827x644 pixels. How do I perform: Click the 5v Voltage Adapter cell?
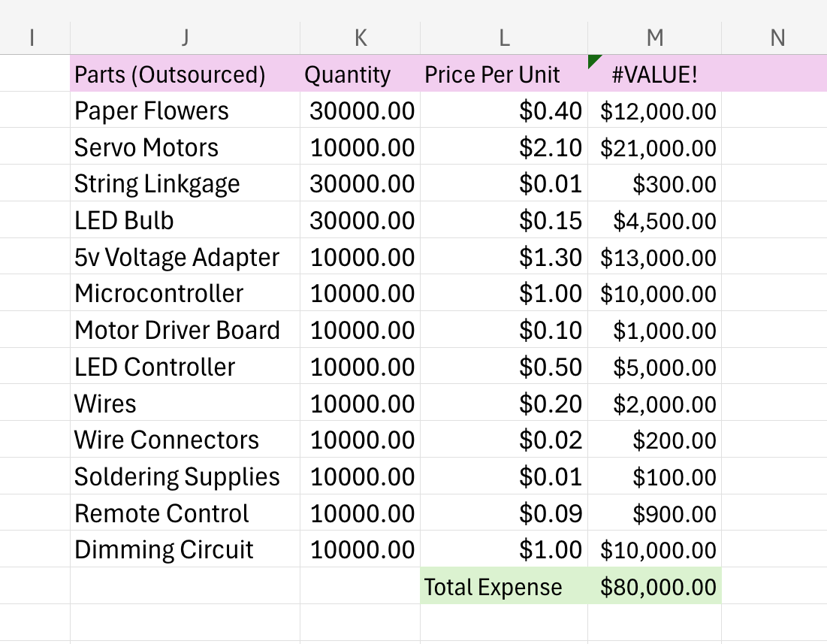coord(177,258)
